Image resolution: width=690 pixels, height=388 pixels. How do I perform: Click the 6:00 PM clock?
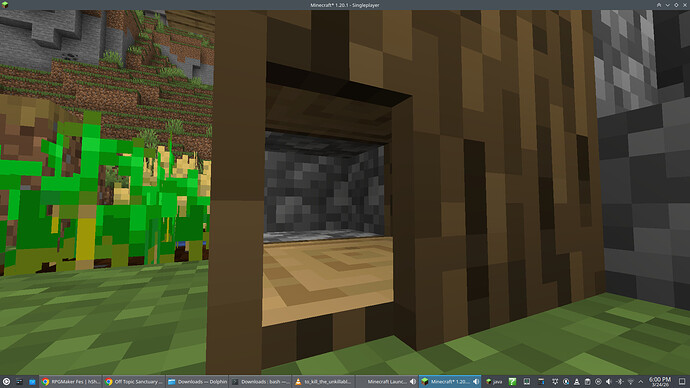point(660,381)
